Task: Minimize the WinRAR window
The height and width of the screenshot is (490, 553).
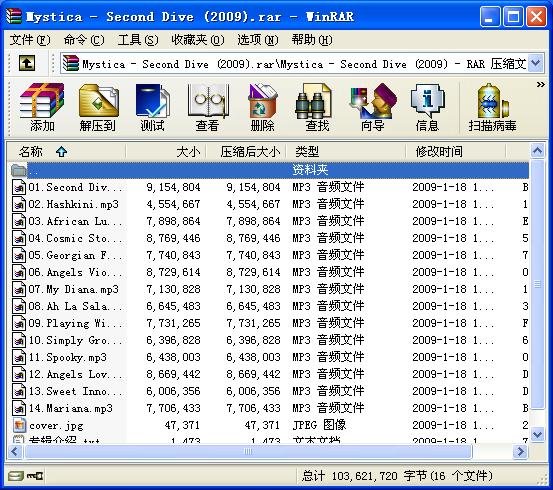Action: click(490, 16)
